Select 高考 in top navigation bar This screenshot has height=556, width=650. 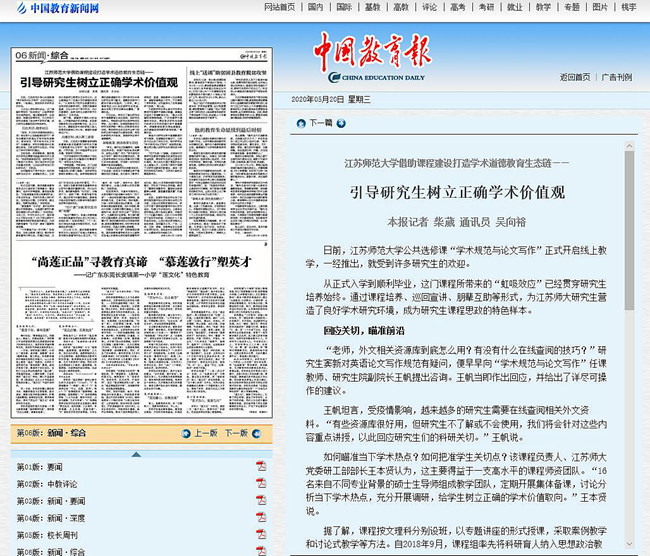tap(457, 7)
